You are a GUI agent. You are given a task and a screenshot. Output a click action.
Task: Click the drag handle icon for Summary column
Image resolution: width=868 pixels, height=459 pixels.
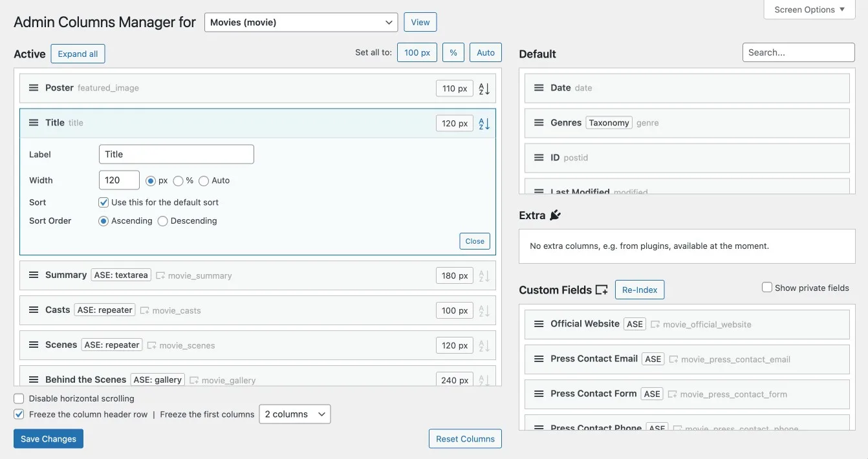pos(34,275)
